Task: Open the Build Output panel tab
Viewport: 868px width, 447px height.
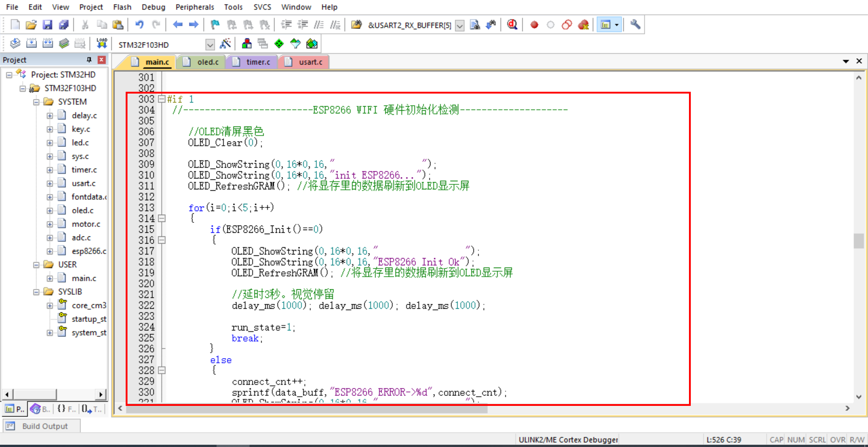Action: (x=42, y=426)
